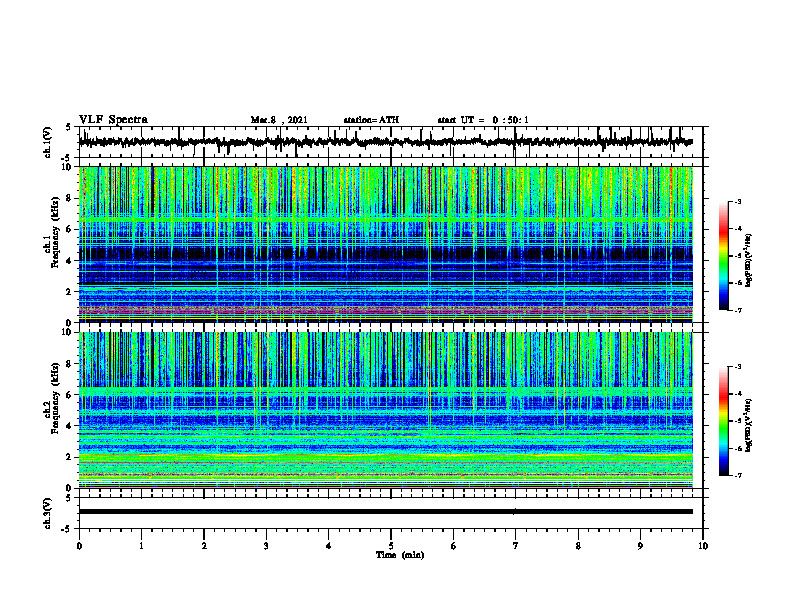
Task: Click the "Time (min)" axis label
Action: tap(400, 555)
